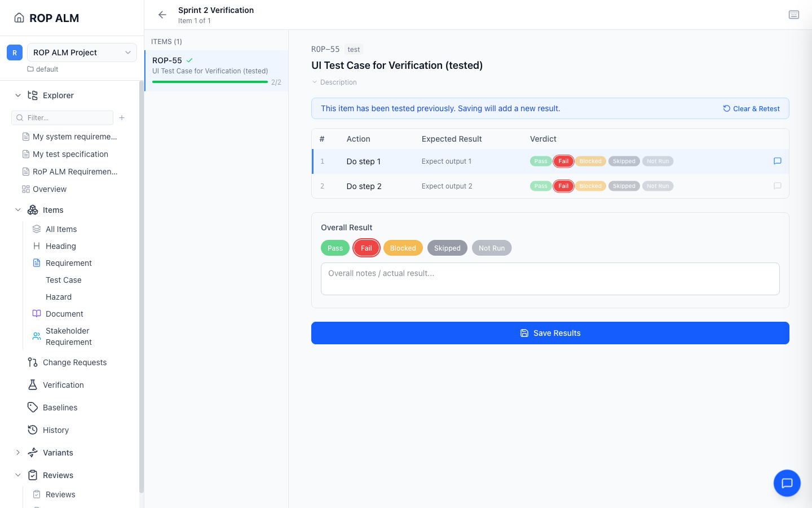Open the ROP ALM Project dropdown
812x508 pixels.
[82, 52]
